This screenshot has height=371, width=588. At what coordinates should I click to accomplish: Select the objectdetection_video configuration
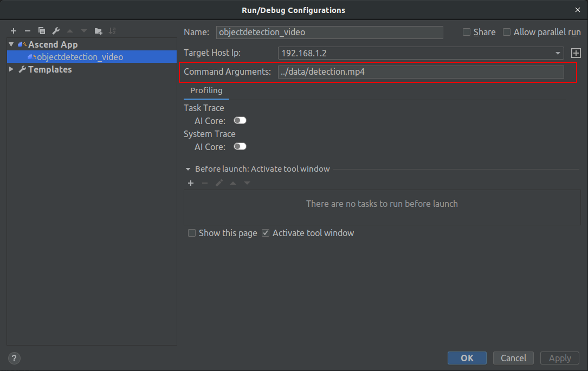80,56
